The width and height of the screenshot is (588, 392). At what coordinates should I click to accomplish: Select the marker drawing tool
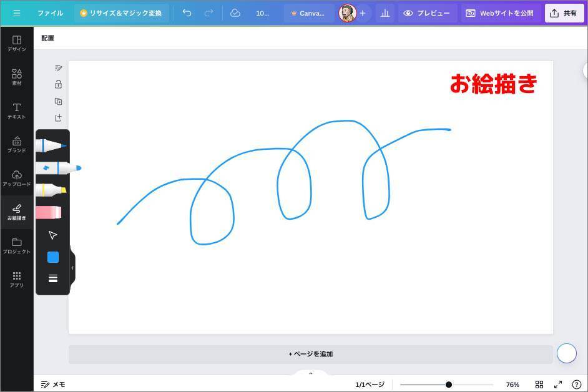pyautogui.click(x=58, y=168)
